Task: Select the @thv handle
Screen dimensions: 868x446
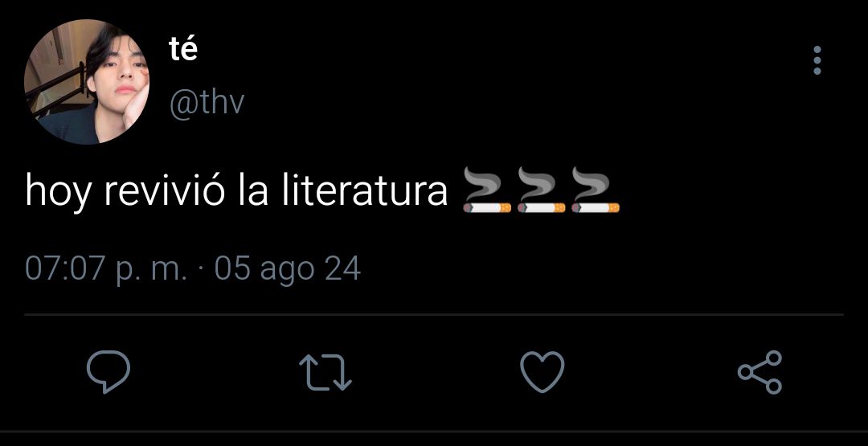Action: click(207, 103)
